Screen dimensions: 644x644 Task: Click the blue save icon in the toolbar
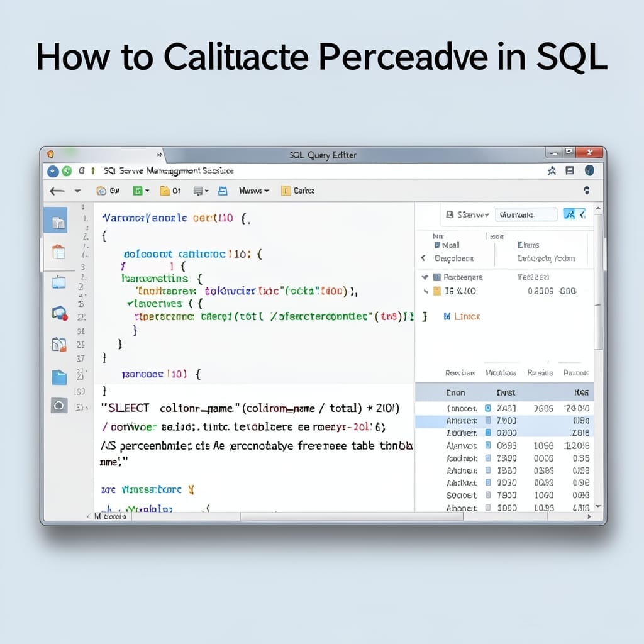[x=223, y=191]
